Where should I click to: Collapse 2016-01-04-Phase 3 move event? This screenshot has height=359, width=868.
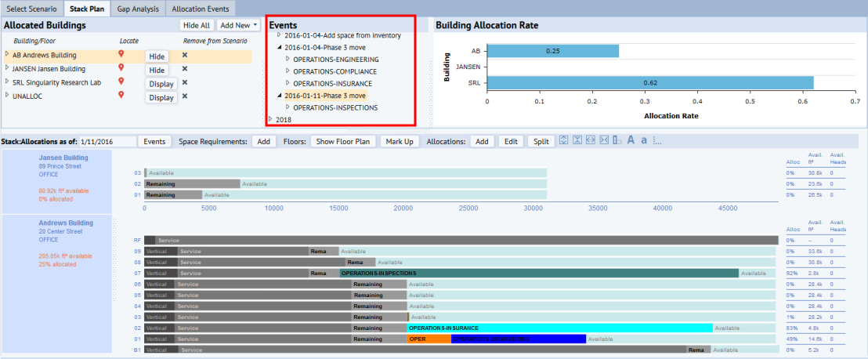coord(280,48)
